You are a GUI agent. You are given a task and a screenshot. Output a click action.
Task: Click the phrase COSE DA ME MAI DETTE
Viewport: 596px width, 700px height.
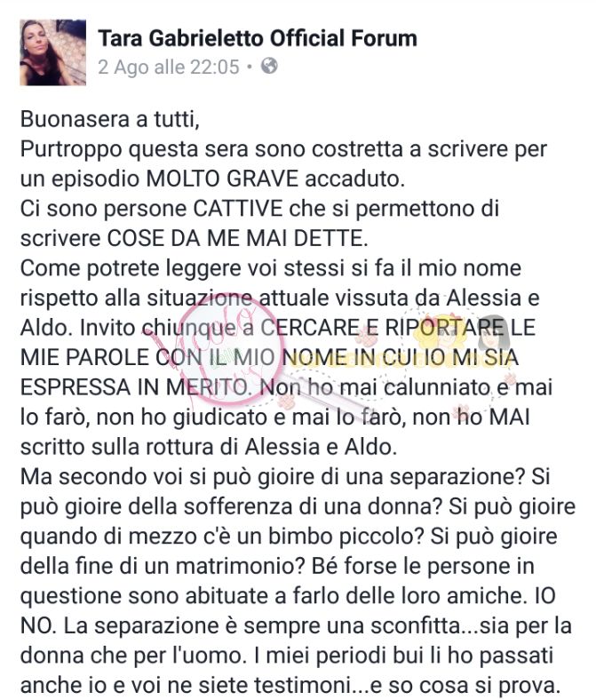[x=237, y=238]
